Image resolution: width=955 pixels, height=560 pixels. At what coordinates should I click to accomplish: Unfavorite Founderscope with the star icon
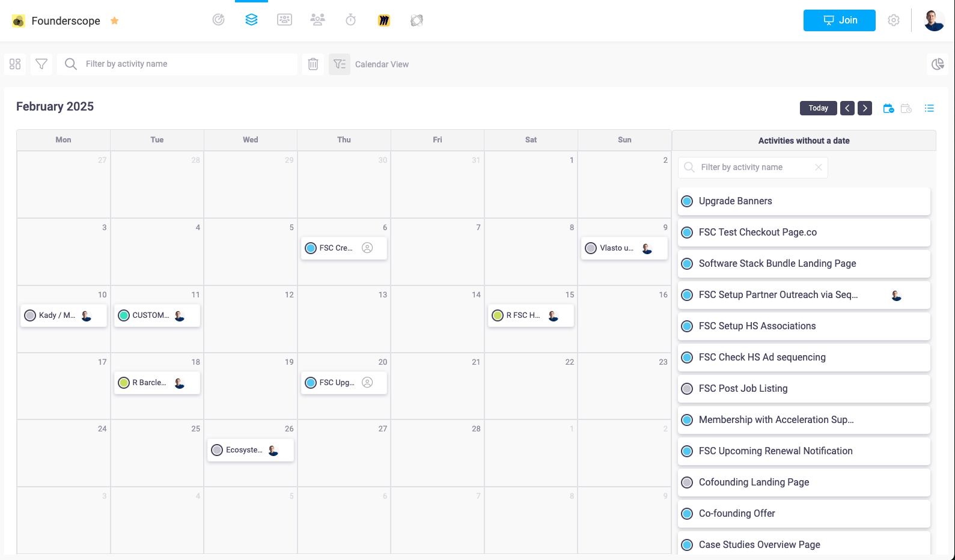point(115,21)
